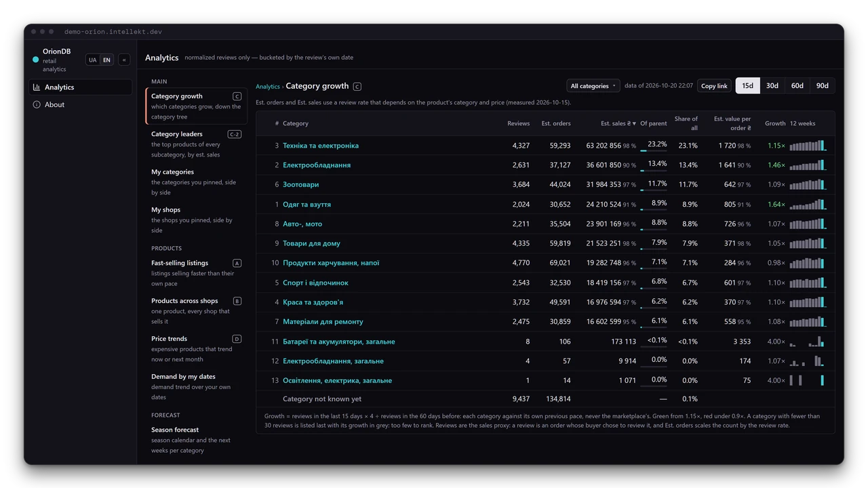Click the 12-week sparkline for Зоотовари row

pyautogui.click(x=807, y=184)
